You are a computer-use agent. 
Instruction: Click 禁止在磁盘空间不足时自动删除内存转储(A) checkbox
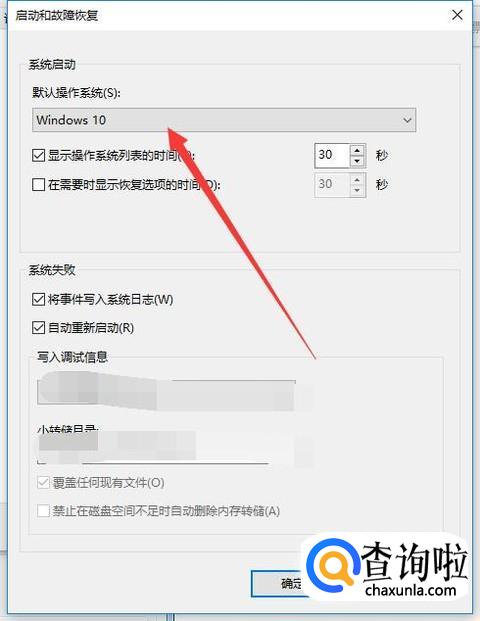(43, 511)
